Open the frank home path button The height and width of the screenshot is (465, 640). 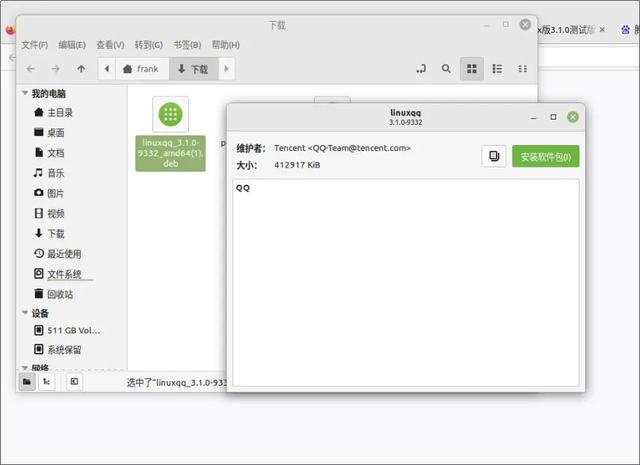142,69
